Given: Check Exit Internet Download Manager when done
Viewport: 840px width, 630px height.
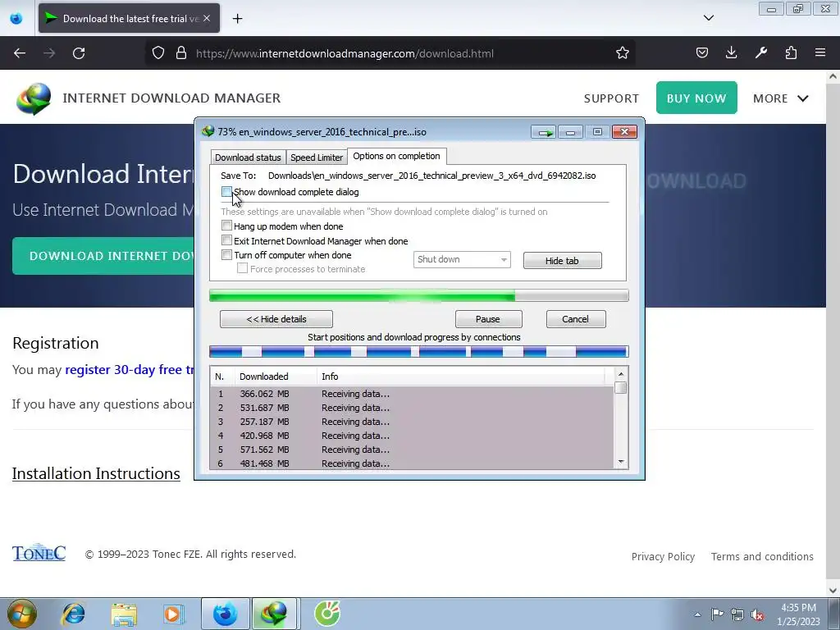Looking at the screenshot, I should point(226,240).
